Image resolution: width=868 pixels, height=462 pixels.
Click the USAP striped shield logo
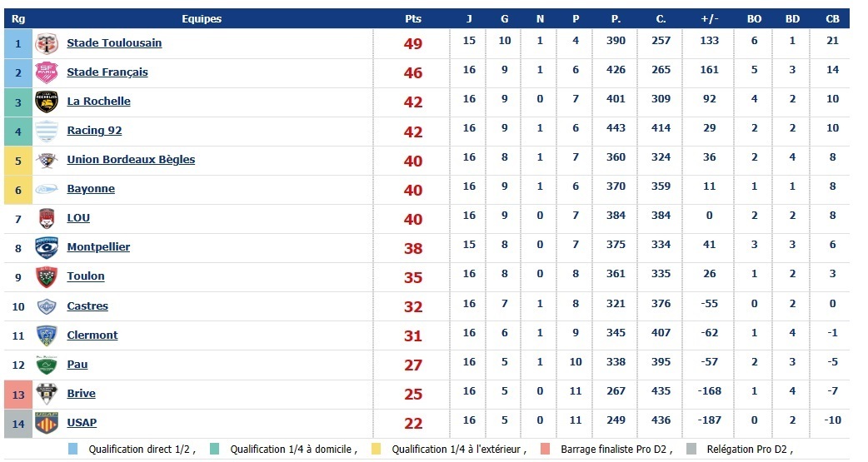(x=46, y=422)
